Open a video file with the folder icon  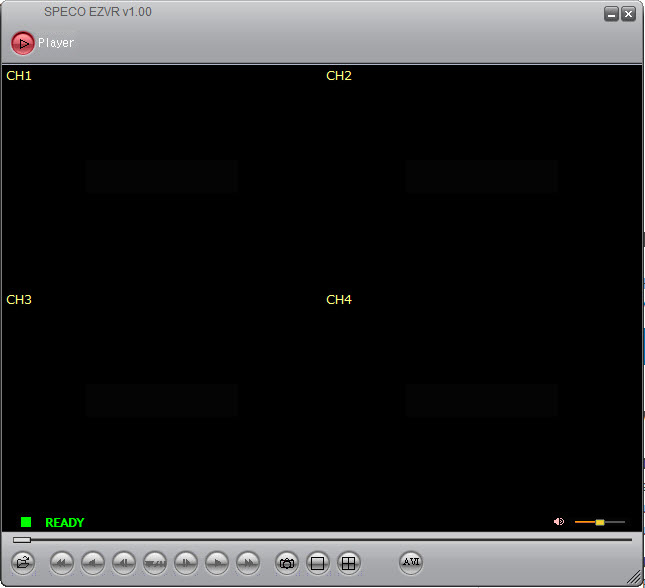[23, 563]
